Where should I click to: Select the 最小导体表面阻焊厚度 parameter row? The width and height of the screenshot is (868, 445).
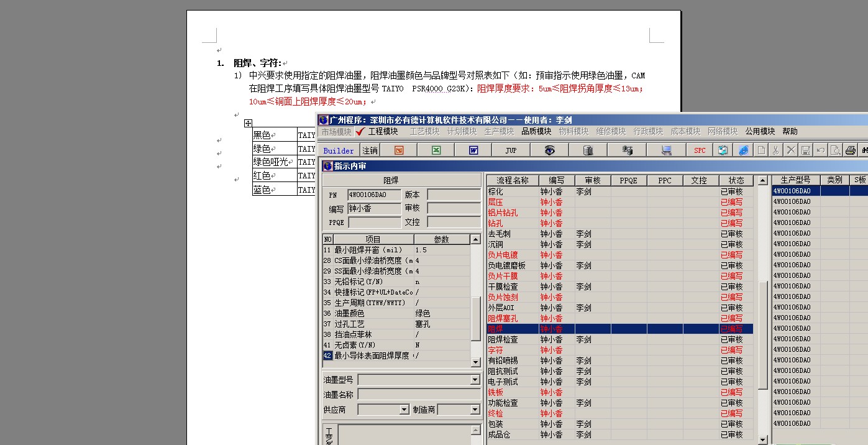tap(396, 356)
